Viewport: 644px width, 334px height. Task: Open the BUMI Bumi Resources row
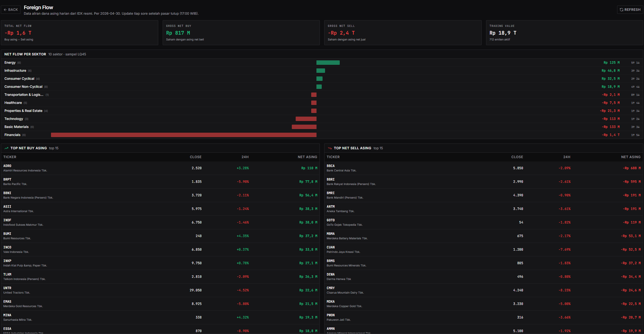(x=160, y=236)
